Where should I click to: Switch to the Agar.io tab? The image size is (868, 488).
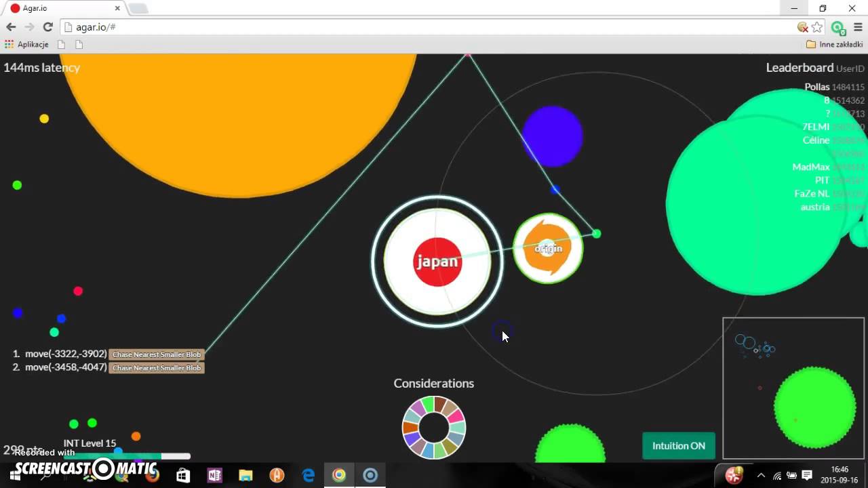point(66,8)
